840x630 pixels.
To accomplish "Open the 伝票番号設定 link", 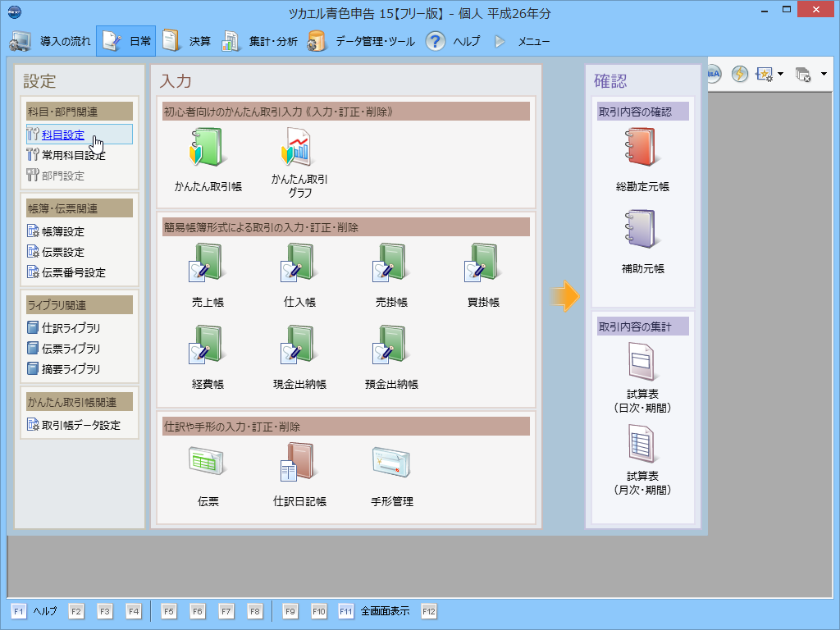I will point(73,272).
